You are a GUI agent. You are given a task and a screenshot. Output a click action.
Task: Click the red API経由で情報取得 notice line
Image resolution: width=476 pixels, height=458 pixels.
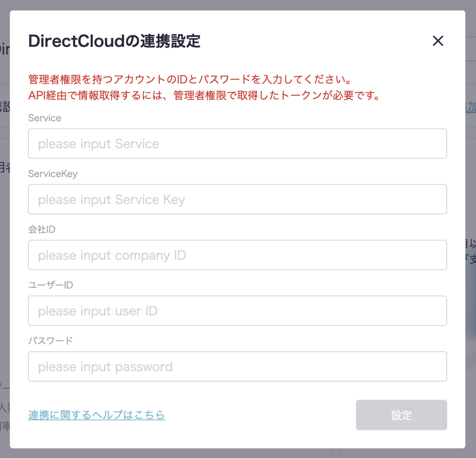click(205, 95)
